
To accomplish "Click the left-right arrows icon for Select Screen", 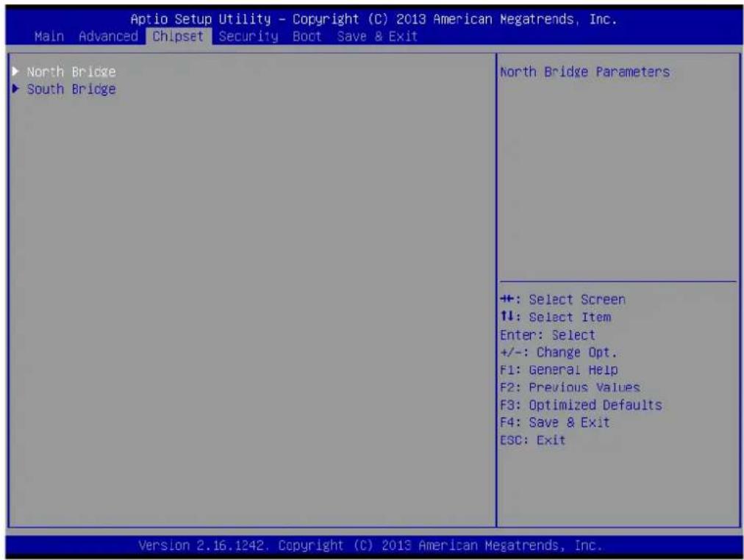I will (x=507, y=299).
